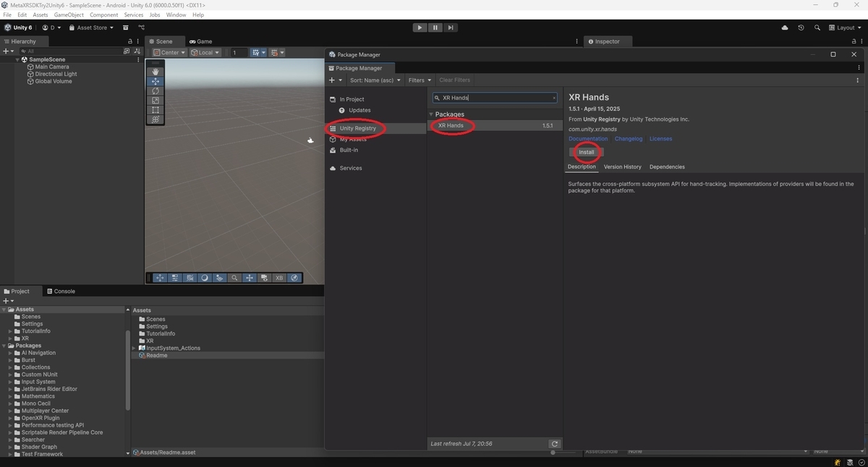Switch to the Rotate tool

155,91
